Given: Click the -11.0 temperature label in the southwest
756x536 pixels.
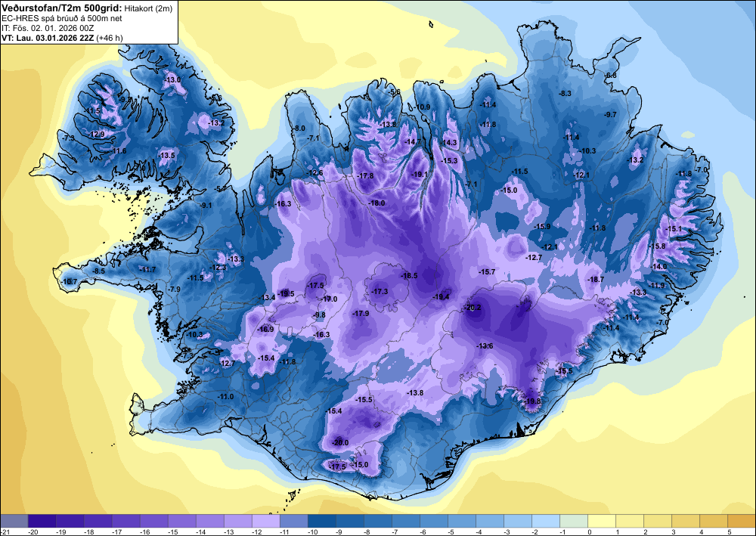Looking at the screenshot, I should point(225,397).
